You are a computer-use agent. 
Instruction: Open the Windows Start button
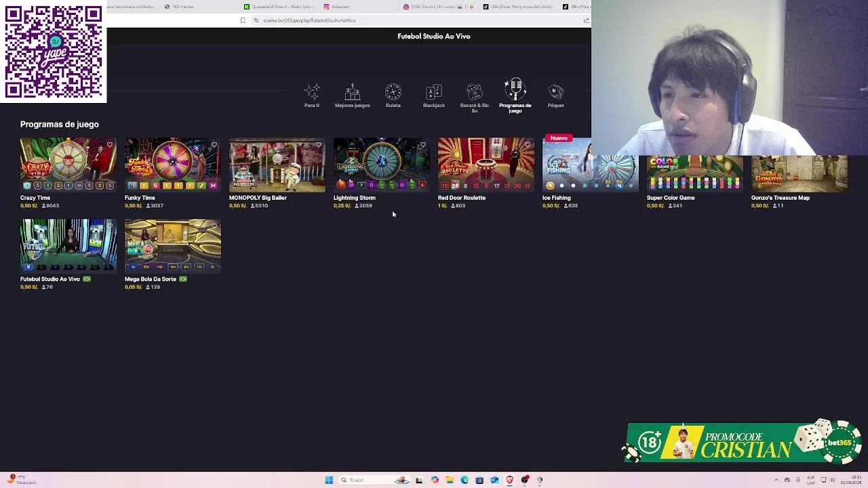329,480
